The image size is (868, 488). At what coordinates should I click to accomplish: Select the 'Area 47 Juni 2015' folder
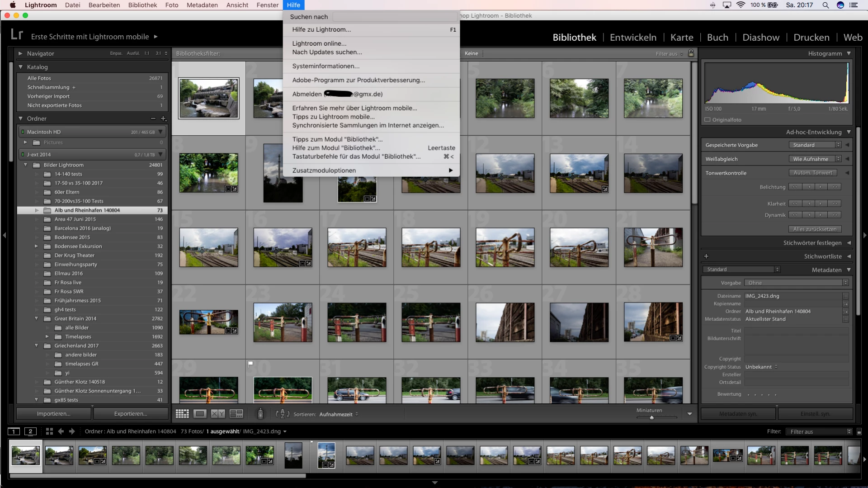coord(93,219)
